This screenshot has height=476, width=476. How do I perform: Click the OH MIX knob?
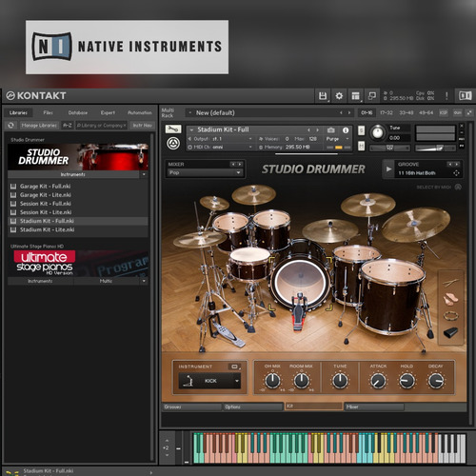272,381
